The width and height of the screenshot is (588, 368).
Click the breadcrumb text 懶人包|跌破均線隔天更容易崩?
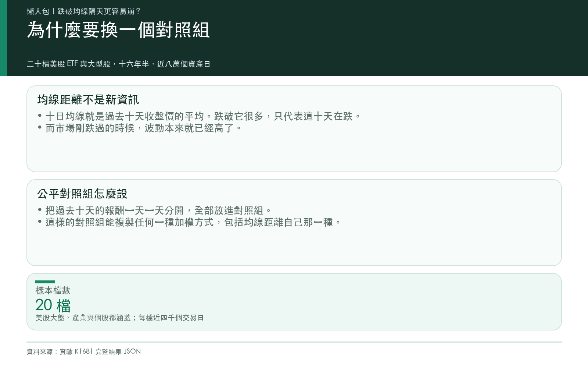point(83,11)
